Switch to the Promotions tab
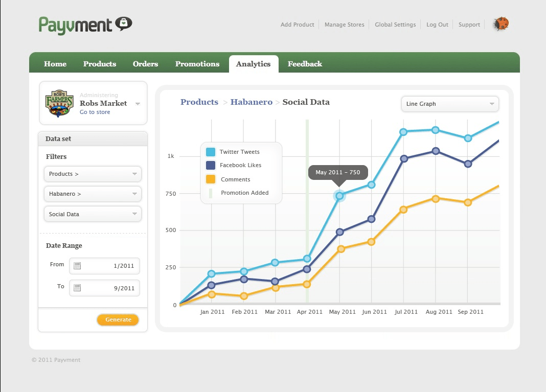546x392 pixels. click(x=197, y=64)
